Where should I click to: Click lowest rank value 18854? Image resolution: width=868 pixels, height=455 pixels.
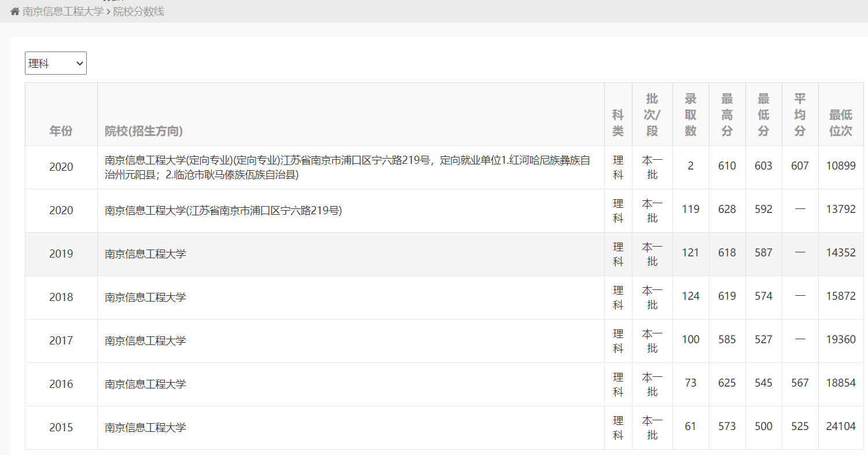click(x=841, y=383)
